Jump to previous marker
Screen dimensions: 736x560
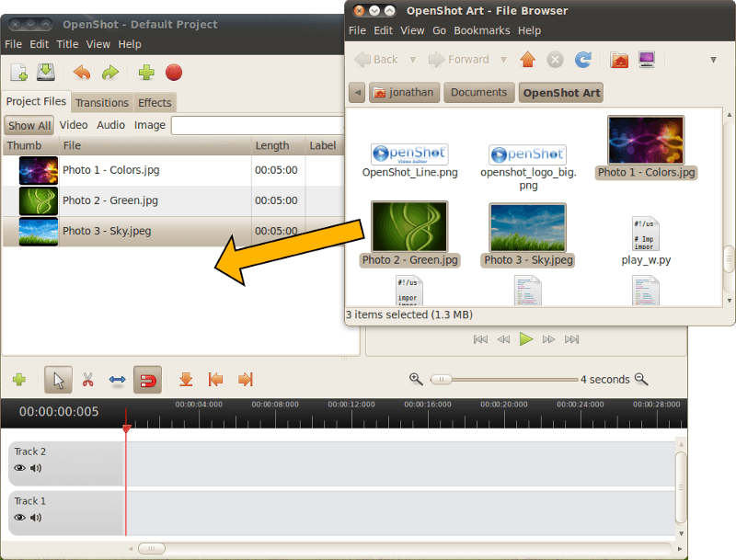tap(215, 380)
